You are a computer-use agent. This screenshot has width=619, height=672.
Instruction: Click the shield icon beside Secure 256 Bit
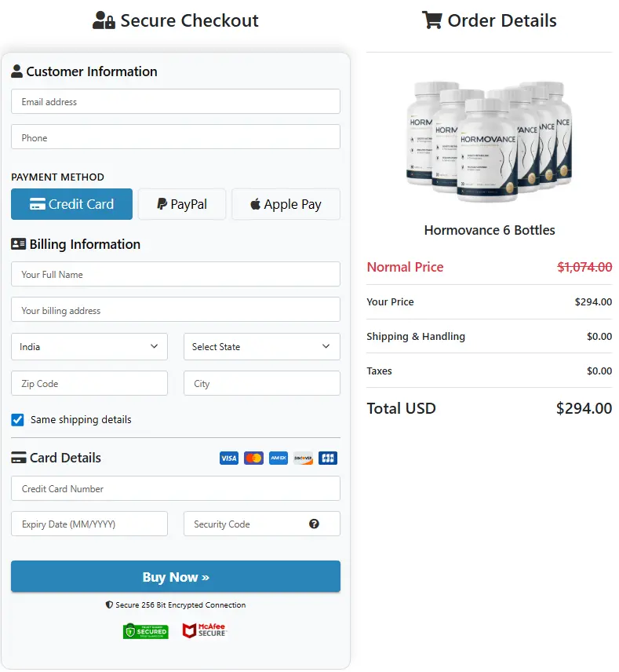[x=109, y=604]
